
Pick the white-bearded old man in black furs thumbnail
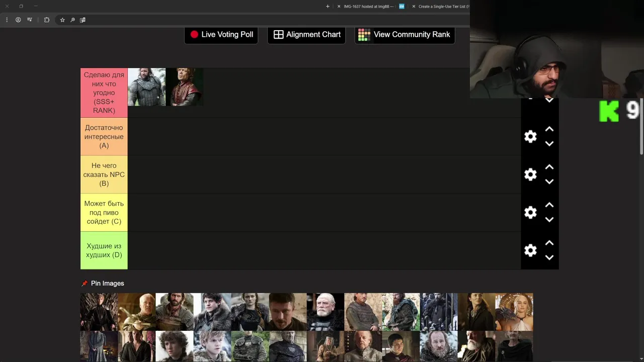pos(326,312)
